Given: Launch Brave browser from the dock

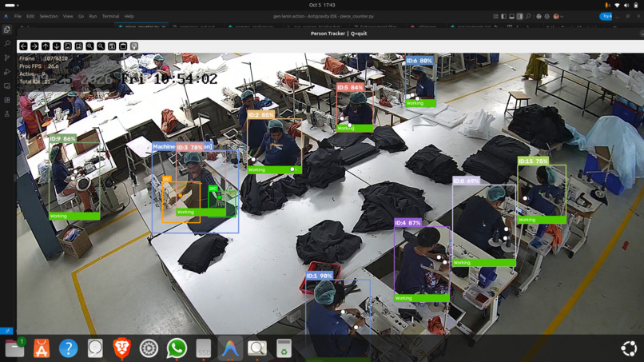Looking at the screenshot, I should pyautogui.click(x=122, y=348).
